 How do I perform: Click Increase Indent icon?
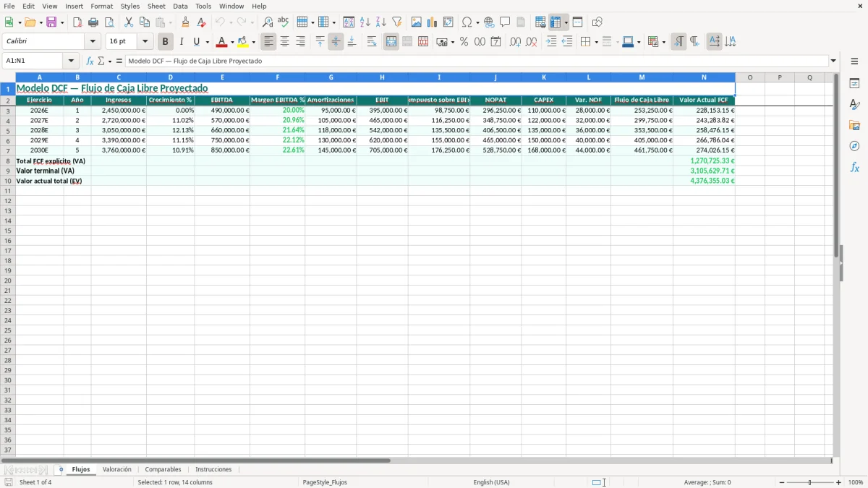tap(551, 42)
